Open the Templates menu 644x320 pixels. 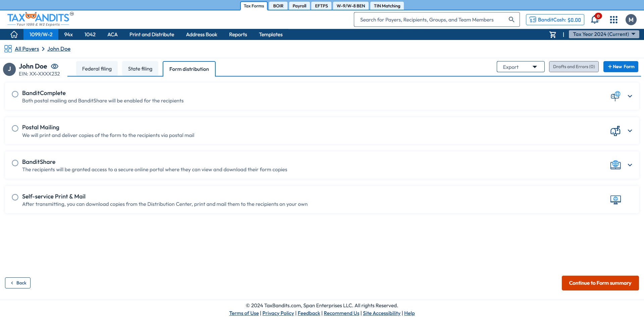click(271, 35)
